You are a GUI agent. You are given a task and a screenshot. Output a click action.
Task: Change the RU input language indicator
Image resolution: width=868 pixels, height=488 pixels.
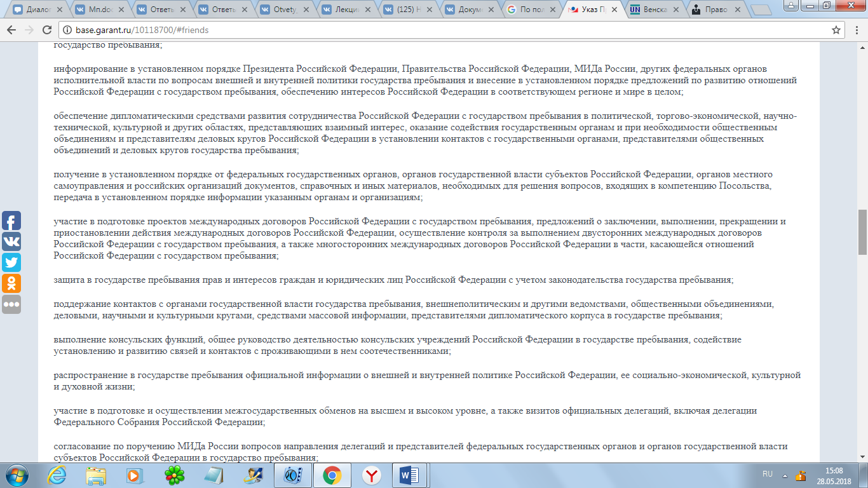coord(768,475)
